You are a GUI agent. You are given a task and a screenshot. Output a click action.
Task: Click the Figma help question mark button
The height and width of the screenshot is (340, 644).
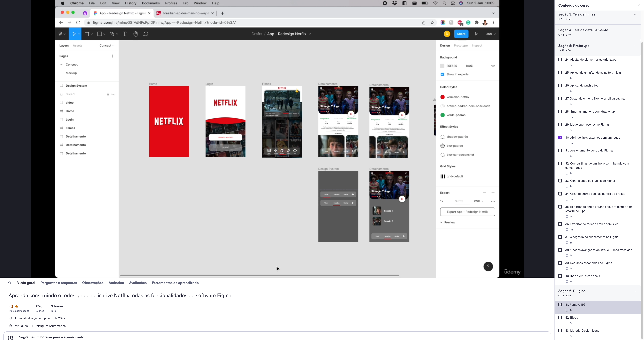(488, 267)
